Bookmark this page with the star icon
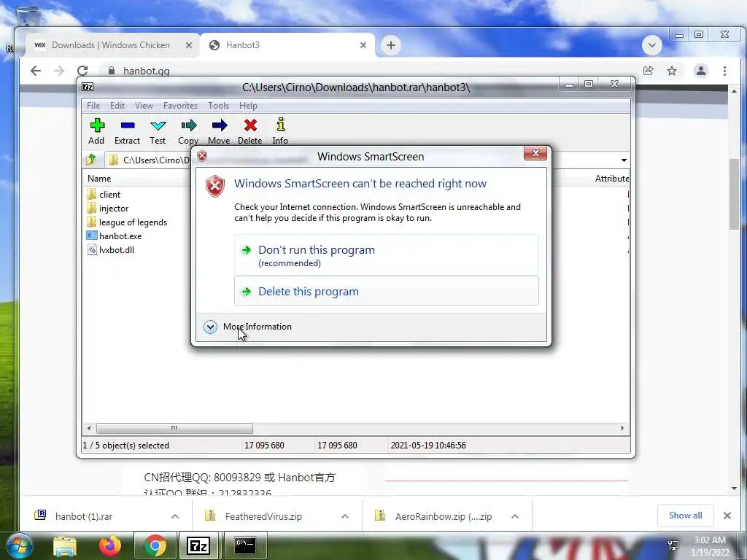 coord(672,71)
